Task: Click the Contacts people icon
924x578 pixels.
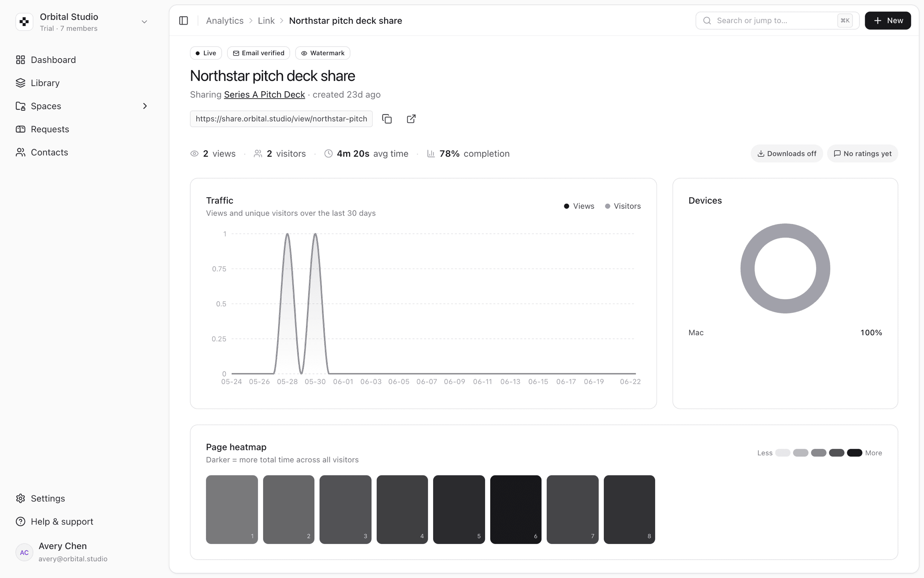Action: [21, 152]
